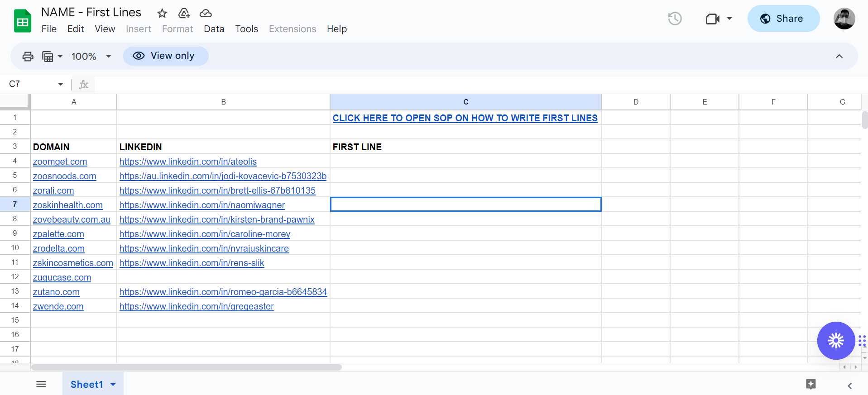Open the Insert menu
The image size is (868, 395).
coord(139,29)
